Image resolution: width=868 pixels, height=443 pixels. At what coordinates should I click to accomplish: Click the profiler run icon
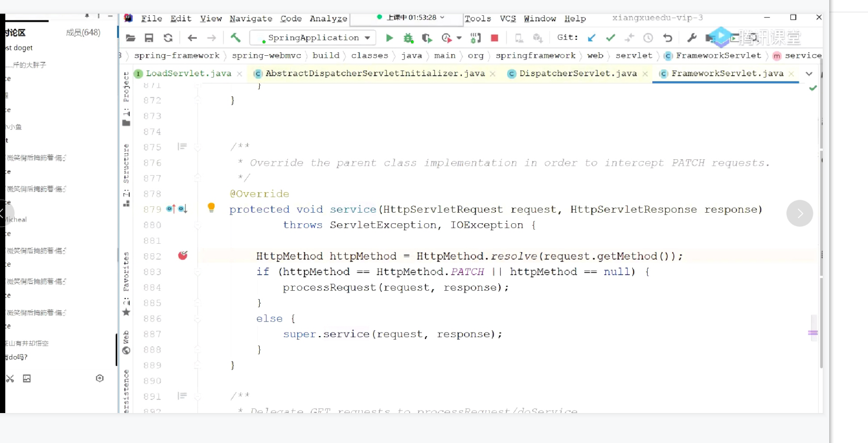(447, 38)
